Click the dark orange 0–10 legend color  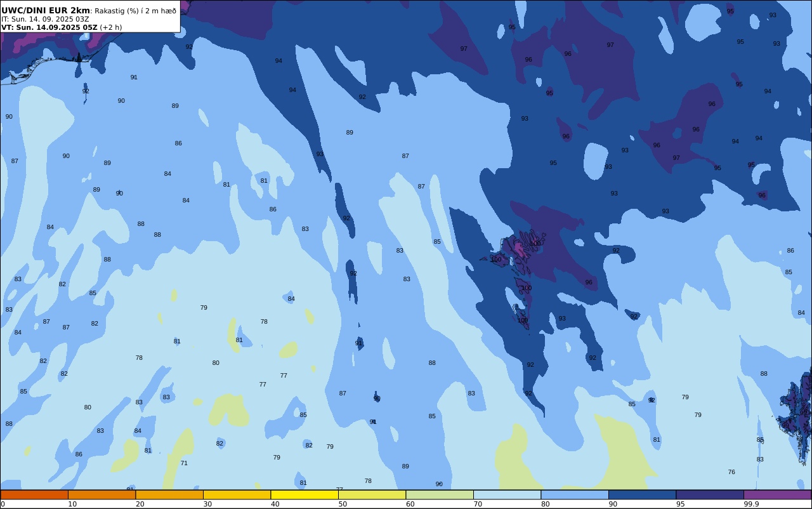(34, 494)
